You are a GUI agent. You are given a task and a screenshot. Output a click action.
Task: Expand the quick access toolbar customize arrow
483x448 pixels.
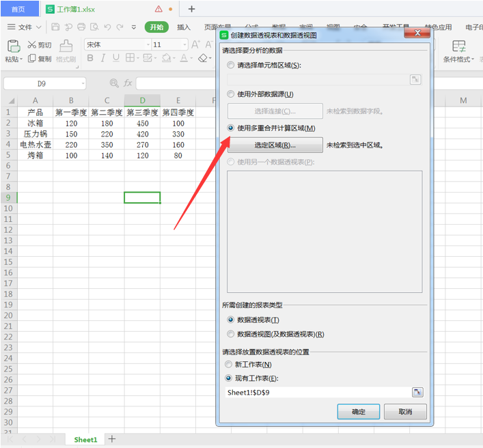tap(134, 27)
